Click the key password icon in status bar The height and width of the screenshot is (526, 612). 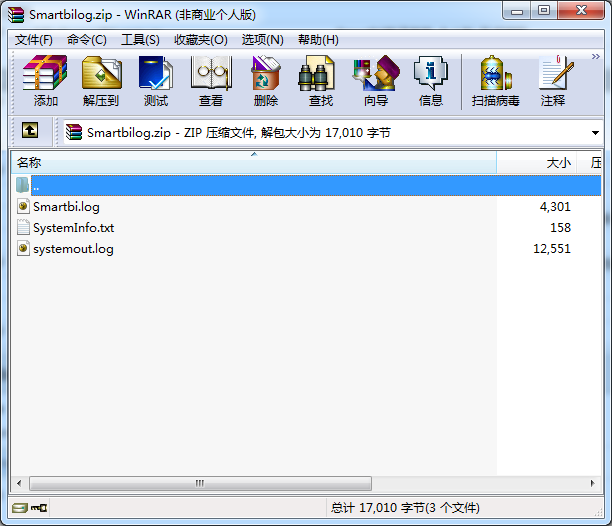tap(39, 508)
